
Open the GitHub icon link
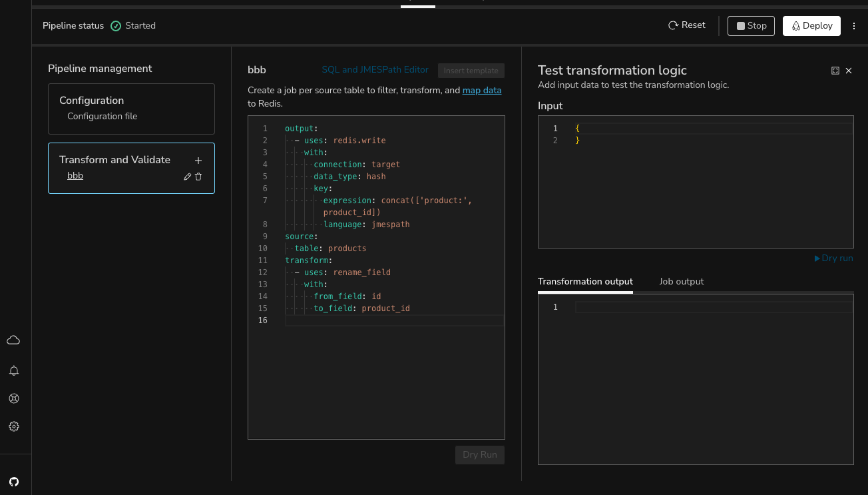pyautogui.click(x=13, y=481)
